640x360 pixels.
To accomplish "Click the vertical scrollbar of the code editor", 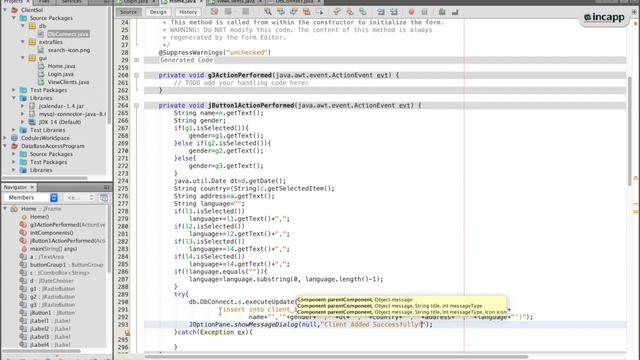I will pos(629,131).
